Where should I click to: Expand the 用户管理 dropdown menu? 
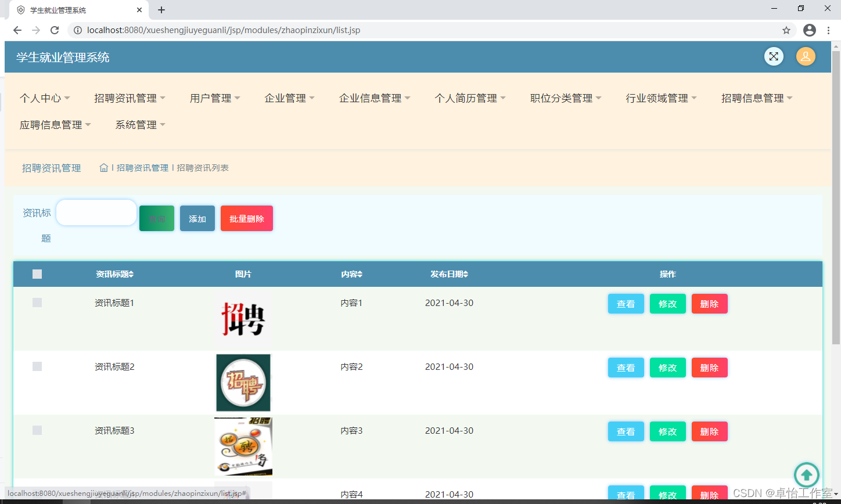point(215,98)
